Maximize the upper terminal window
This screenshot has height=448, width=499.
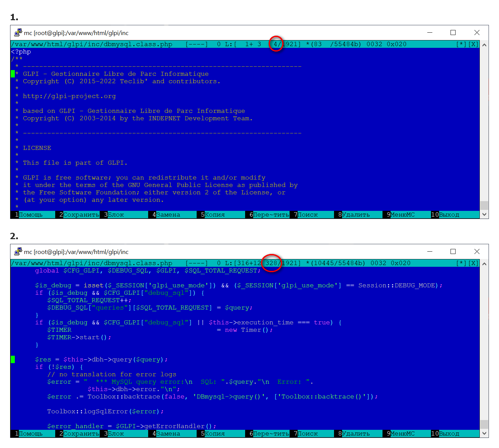[x=453, y=33]
